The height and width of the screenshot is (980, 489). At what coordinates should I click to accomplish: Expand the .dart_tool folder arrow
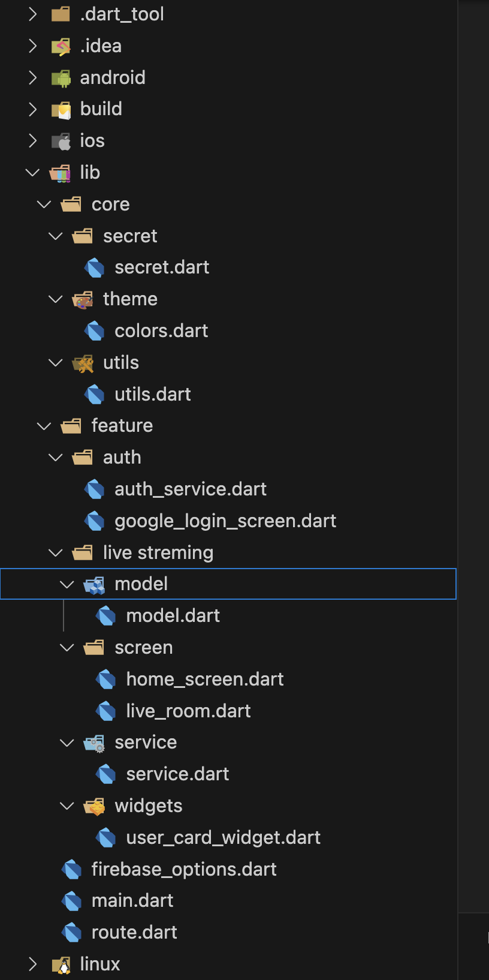pyautogui.click(x=32, y=14)
